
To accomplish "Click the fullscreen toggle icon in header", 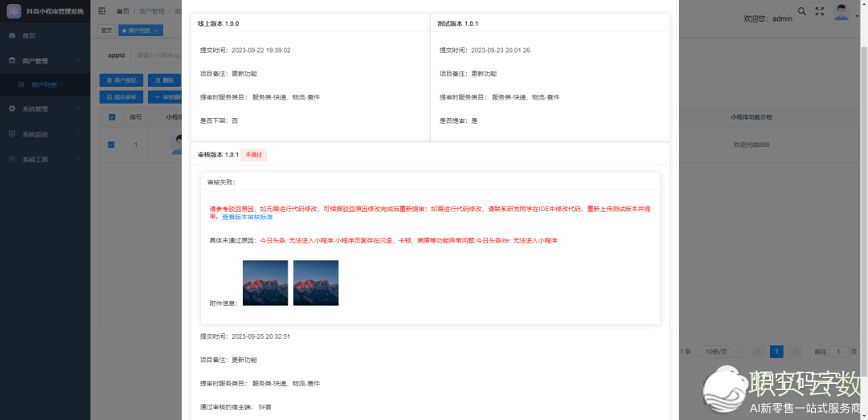I will tap(820, 11).
